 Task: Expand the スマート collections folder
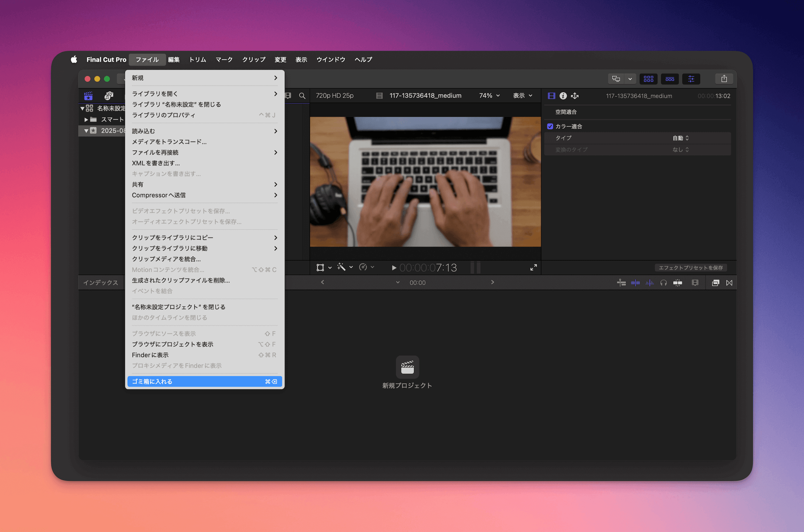coord(86,120)
